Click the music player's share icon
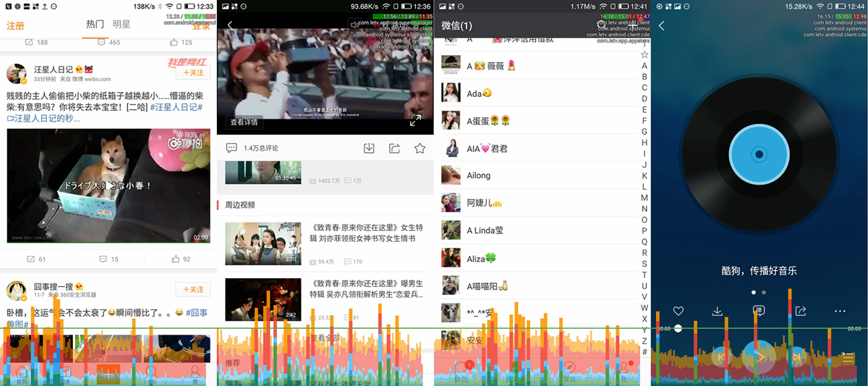868x386 pixels. click(801, 311)
